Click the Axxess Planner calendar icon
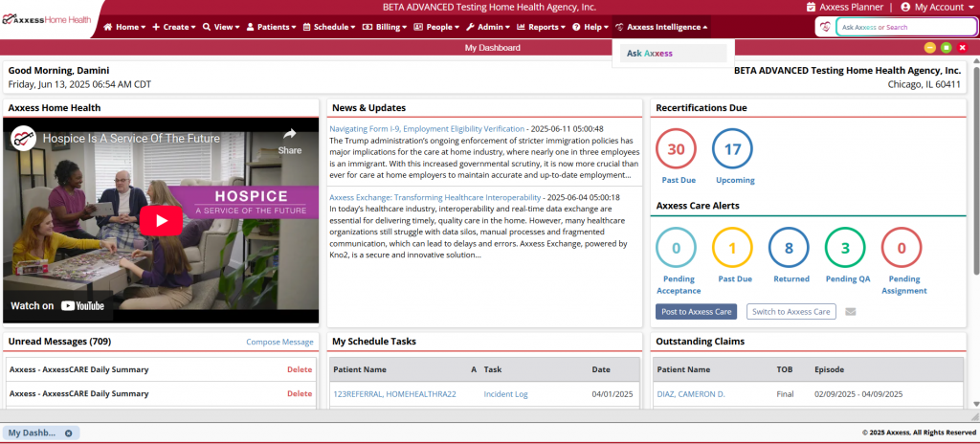The width and height of the screenshot is (980, 444). pyautogui.click(x=811, y=7)
